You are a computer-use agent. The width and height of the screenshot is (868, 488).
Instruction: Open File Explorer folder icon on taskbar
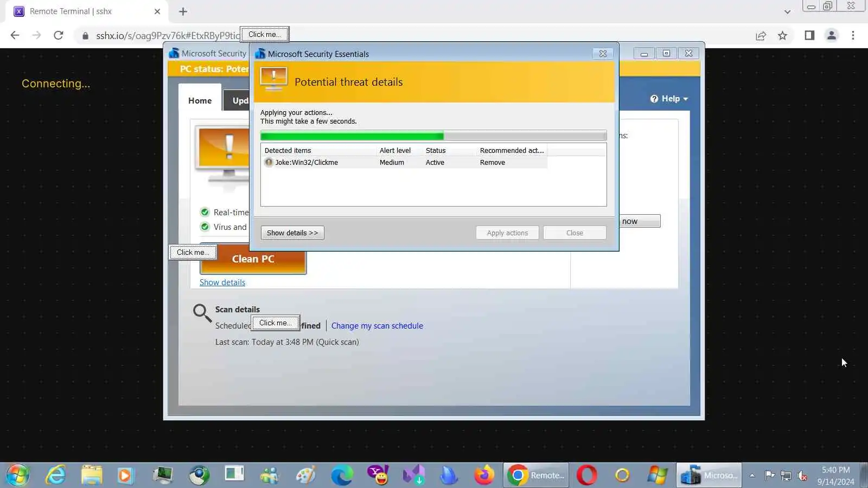92,476
